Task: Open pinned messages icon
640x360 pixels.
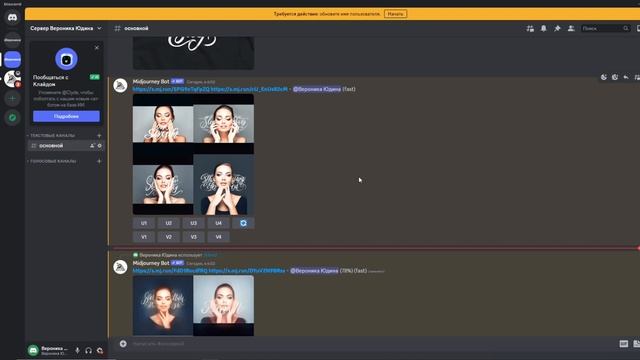Action: 557,29
